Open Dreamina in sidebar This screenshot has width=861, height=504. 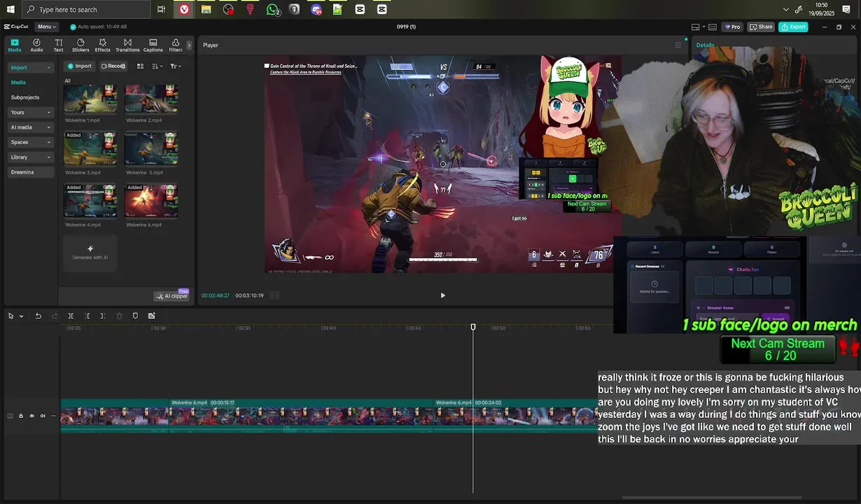[30, 171]
